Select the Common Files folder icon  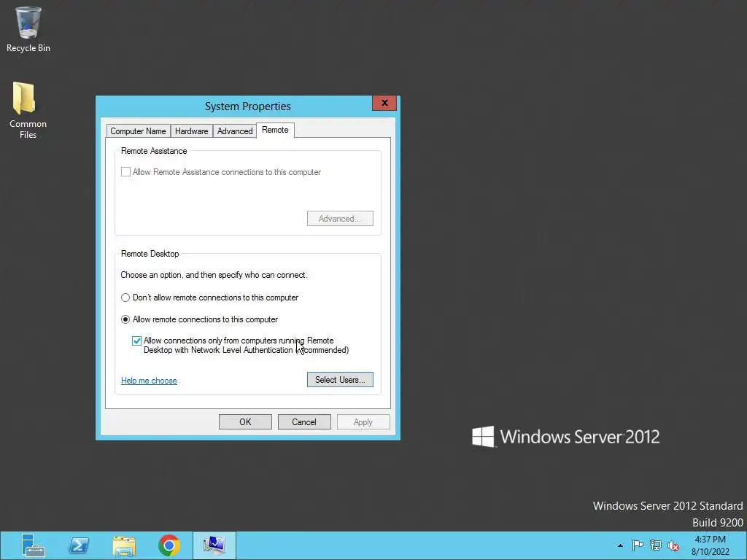[x=28, y=110]
